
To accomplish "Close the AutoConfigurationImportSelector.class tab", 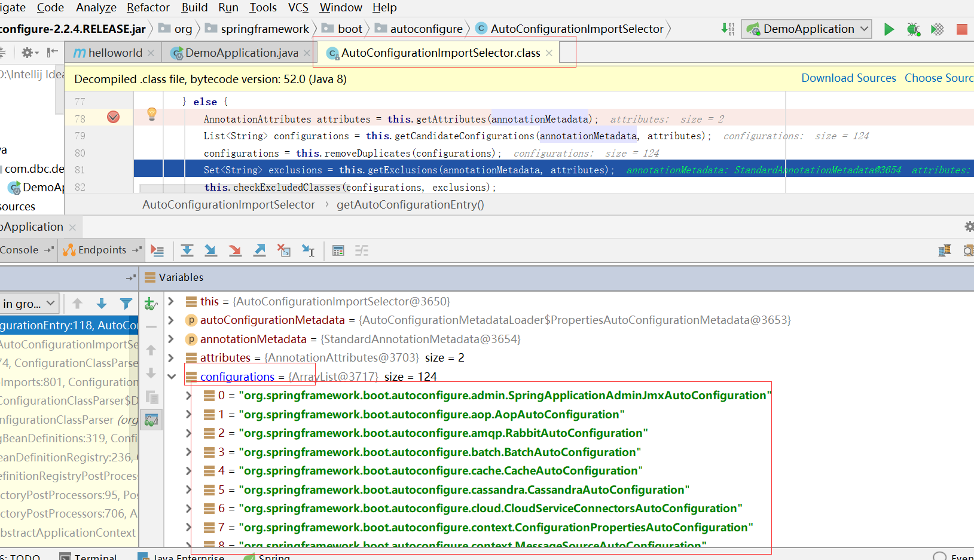I will click(549, 53).
